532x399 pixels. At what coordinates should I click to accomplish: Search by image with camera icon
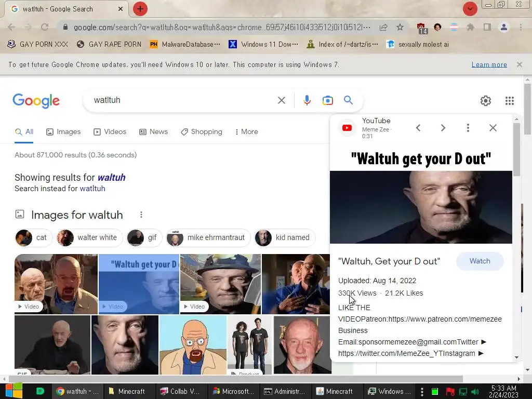coord(327,100)
